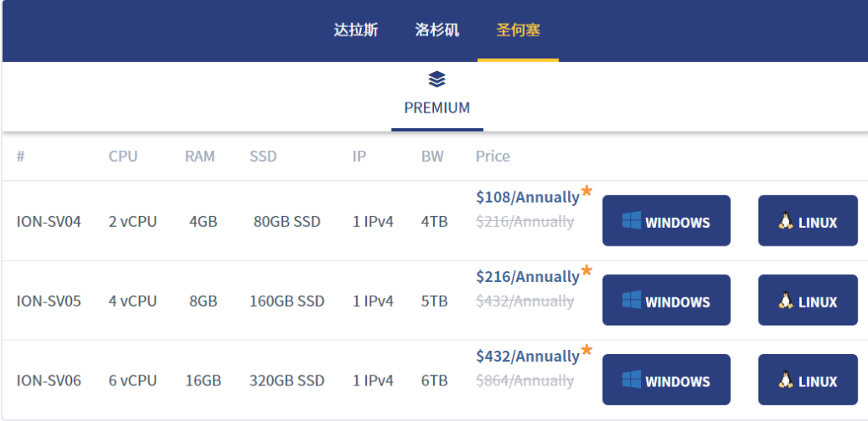Click Windows logo icon for ION-SV05

(632, 301)
